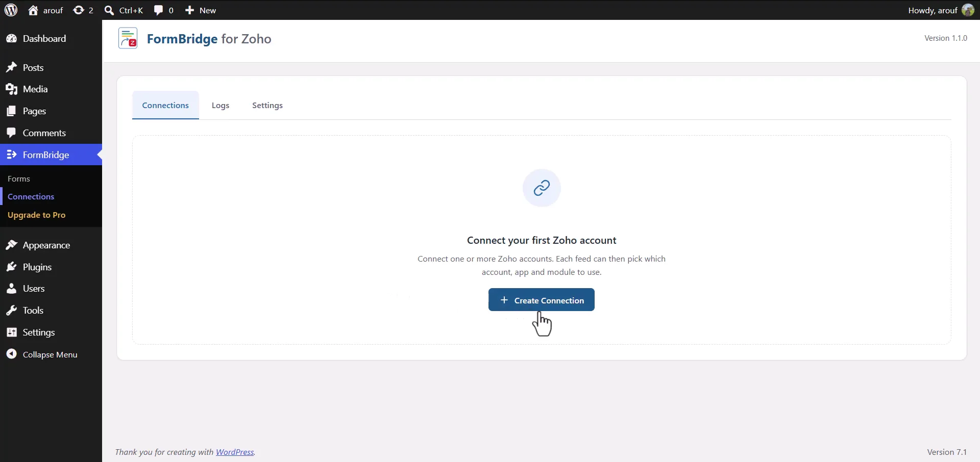Click 'Connect your first Zoho account' heading

coord(542,240)
